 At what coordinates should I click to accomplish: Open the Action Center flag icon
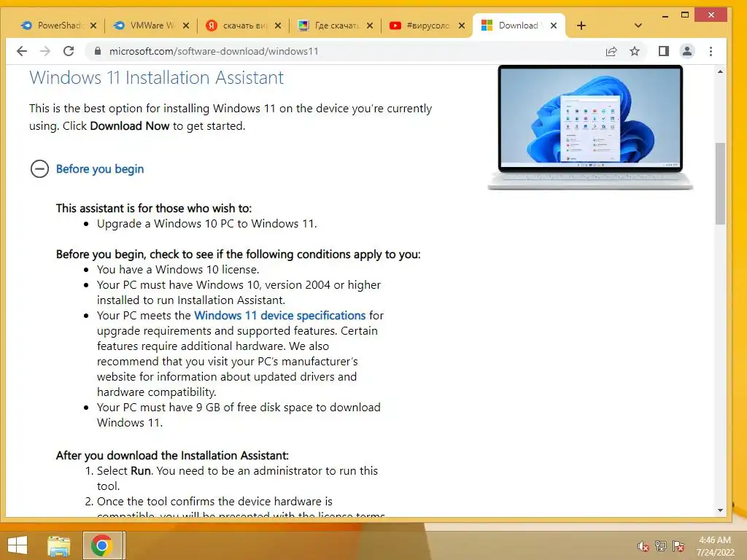tap(678, 546)
